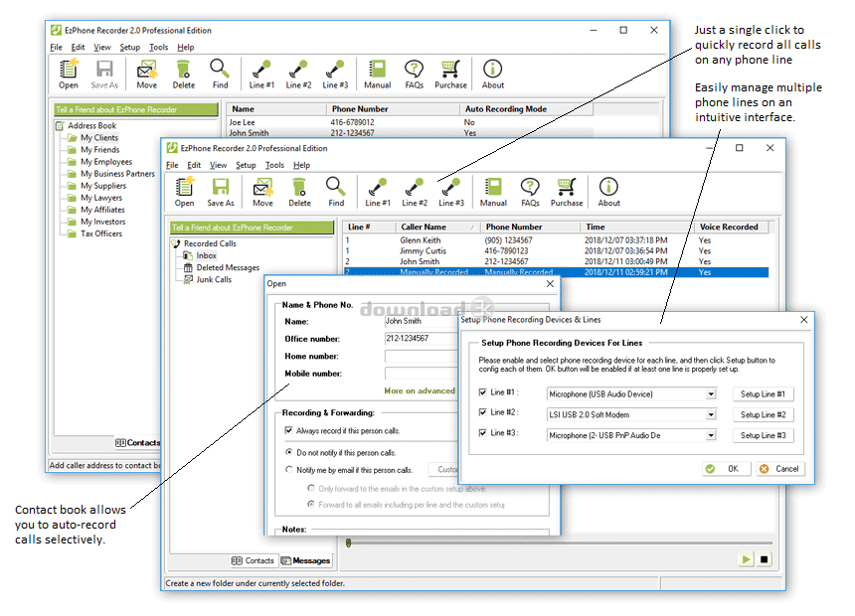Confirm device setup with OK

(727, 469)
